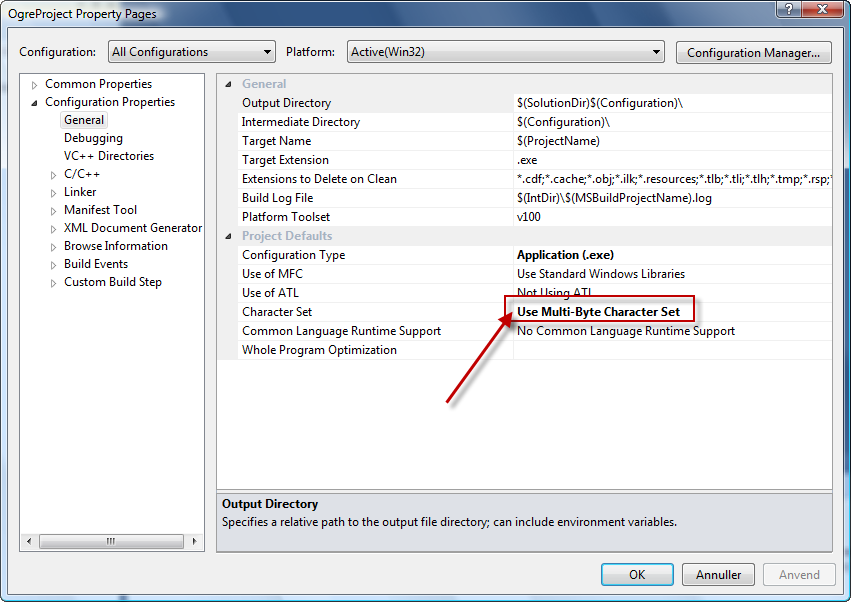The height and width of the screenshot is (602, 851).
Task: Open the Configuration Manager dialog
Action: click(x=753, y=53)
